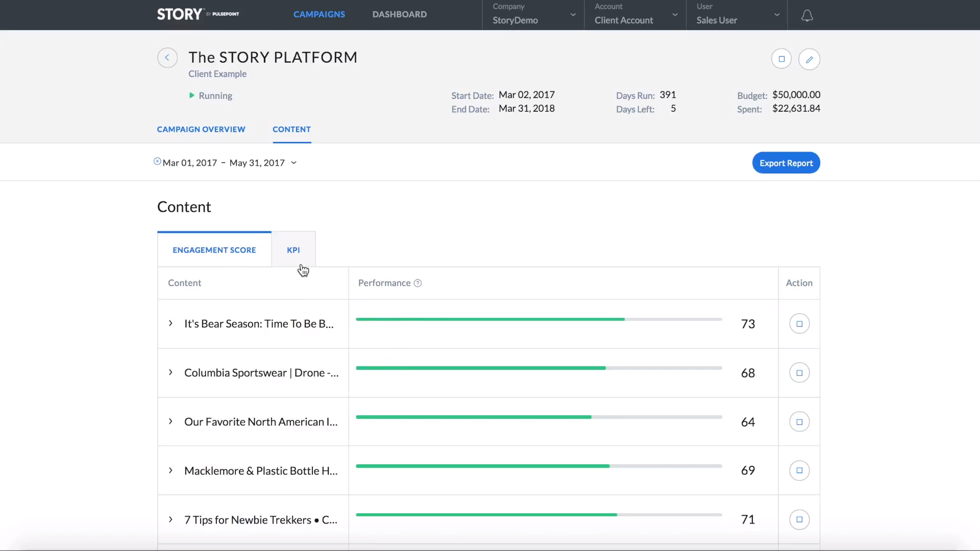Click the green Running status play icon

[x=192, y=95]
